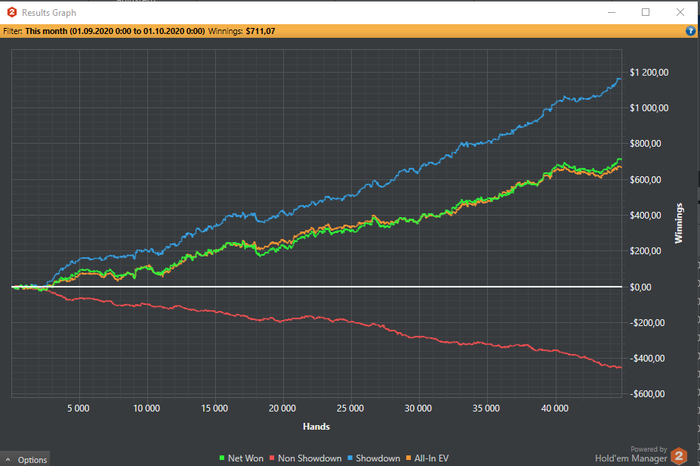Click the 10 000 hands axis label
The height and width of the screenshot is (466, 700).
pyautogui.click(x=146, y=408)
